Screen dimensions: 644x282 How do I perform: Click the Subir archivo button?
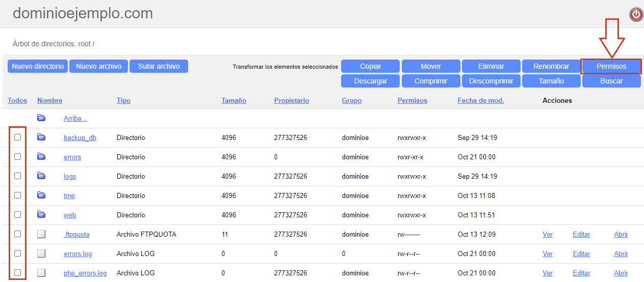click(x=159, y=66)
